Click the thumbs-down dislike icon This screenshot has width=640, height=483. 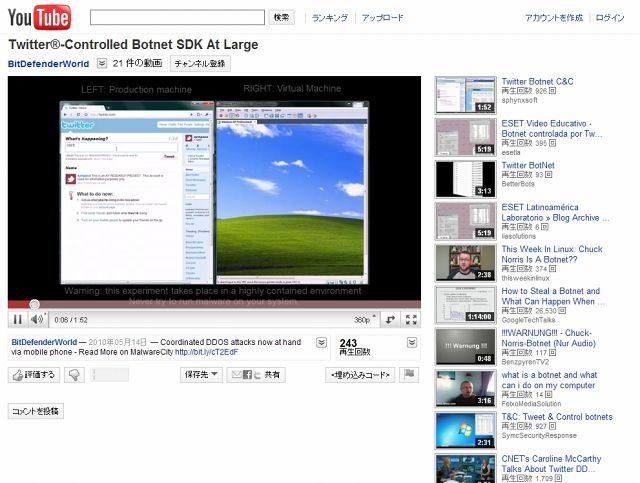tap(74, 375)
